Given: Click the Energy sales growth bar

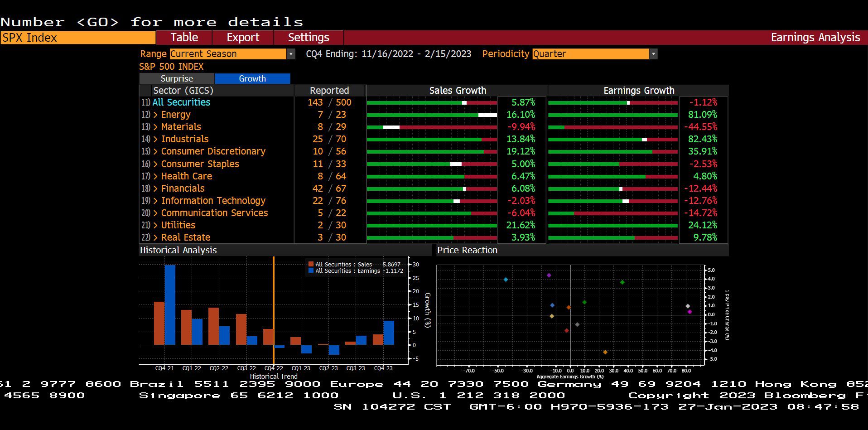Looking at the screenshot, I should [432, 115].
